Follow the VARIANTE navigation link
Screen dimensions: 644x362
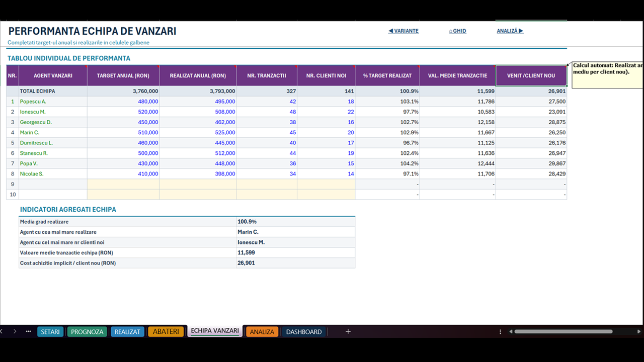pyautogui.click(x=404, y=31)
